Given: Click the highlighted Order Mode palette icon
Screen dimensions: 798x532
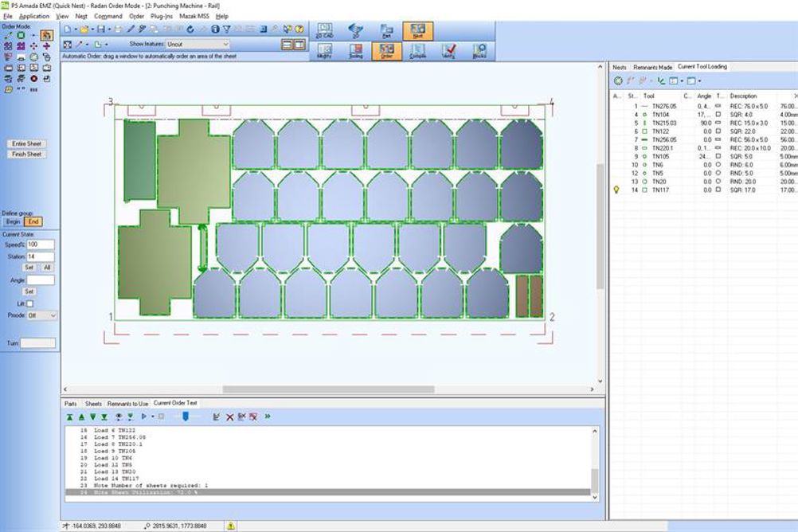Looking at the screenshot, I should pos(46,35).
